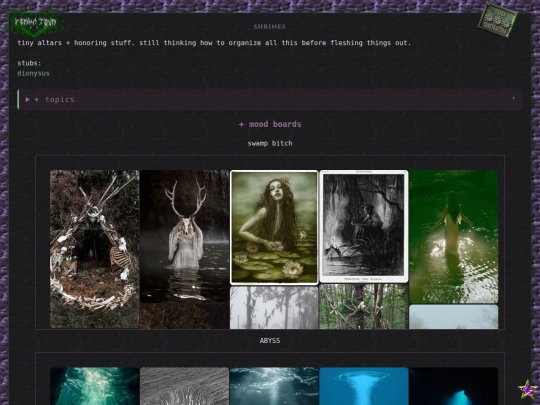
Task: Open the dark blue cave glow image
Action: pyautogui.click(x=454, y=386)
